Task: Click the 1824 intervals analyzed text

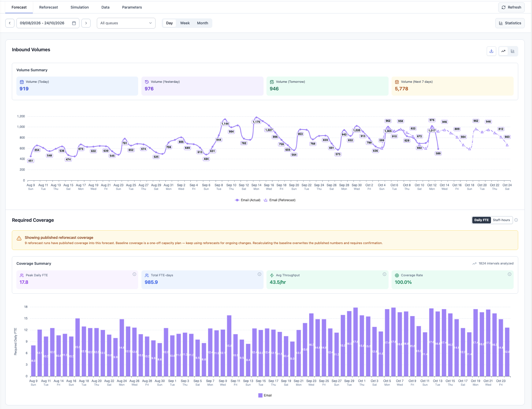Action: pos(496,263)
